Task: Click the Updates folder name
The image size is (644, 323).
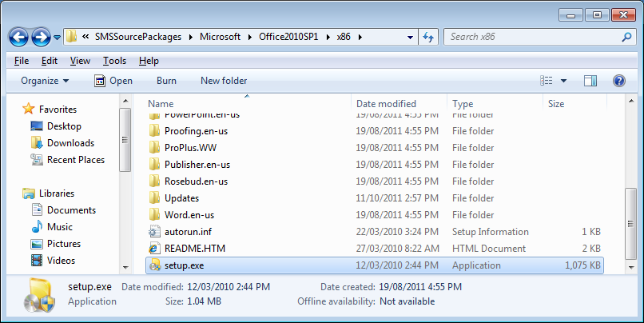Action: click(x=181, y=198)
